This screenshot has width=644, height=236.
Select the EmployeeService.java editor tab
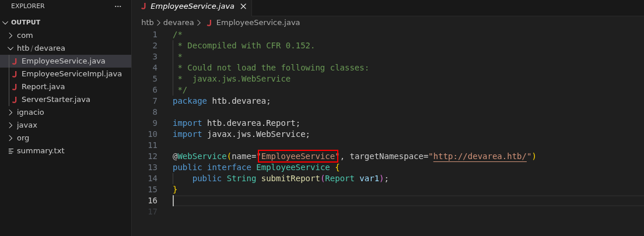click(192, 6)
